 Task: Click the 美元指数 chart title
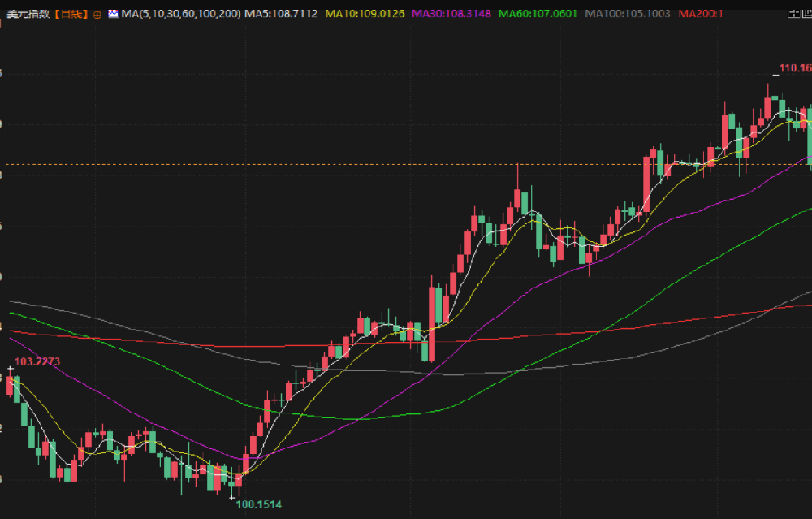pos(28,14)
